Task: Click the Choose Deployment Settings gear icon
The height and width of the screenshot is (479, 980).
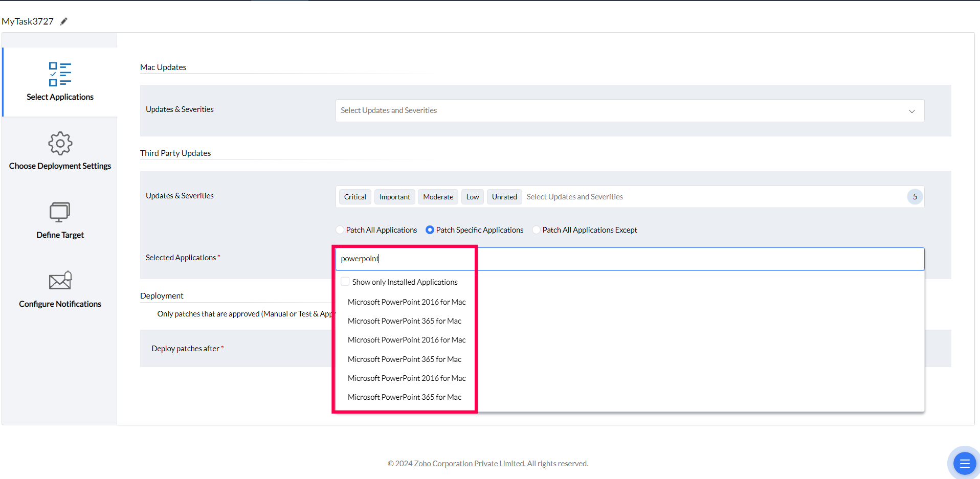Action: click(x=60, y=143)
